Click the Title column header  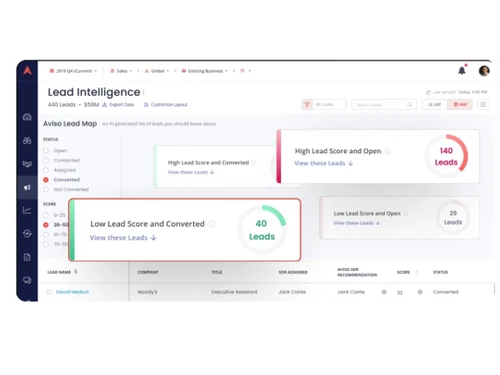pos(217,272)
